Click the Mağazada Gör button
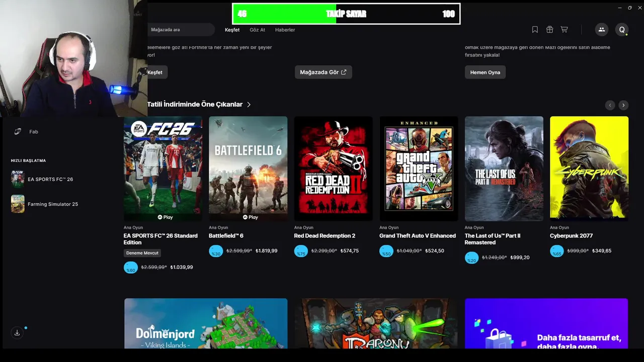This screenshot has width=644, height=362. click(323, 72)
